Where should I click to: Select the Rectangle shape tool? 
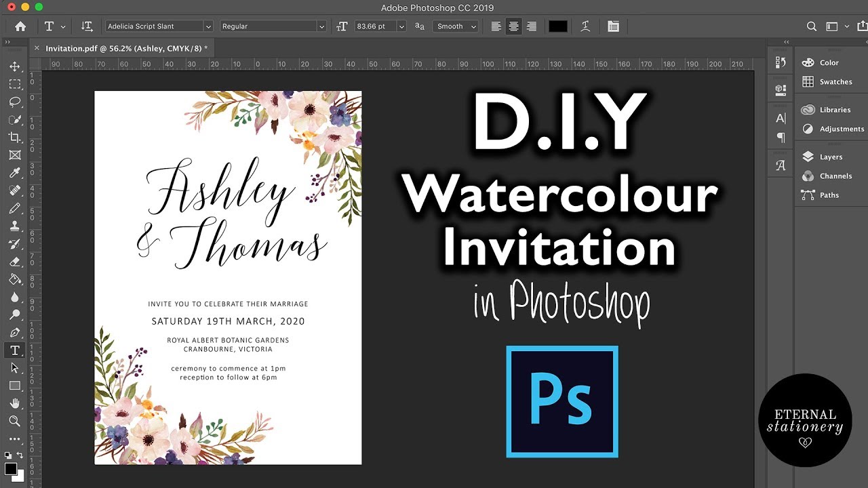coord(14,386)
